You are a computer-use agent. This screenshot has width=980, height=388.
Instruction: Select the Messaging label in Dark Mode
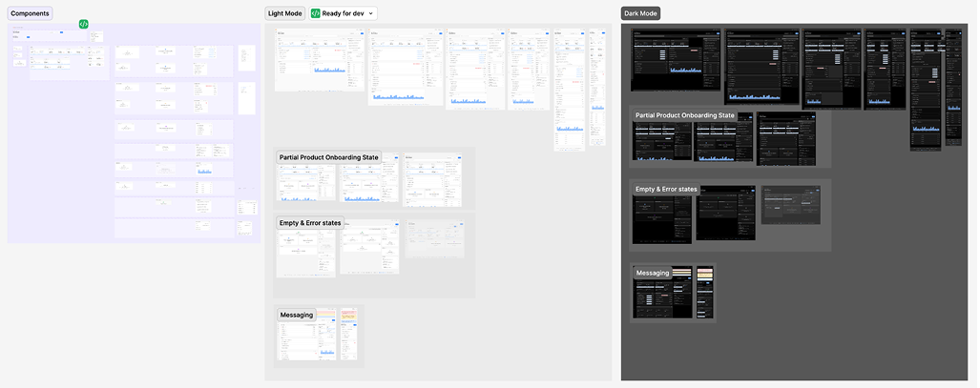[653, 273]
